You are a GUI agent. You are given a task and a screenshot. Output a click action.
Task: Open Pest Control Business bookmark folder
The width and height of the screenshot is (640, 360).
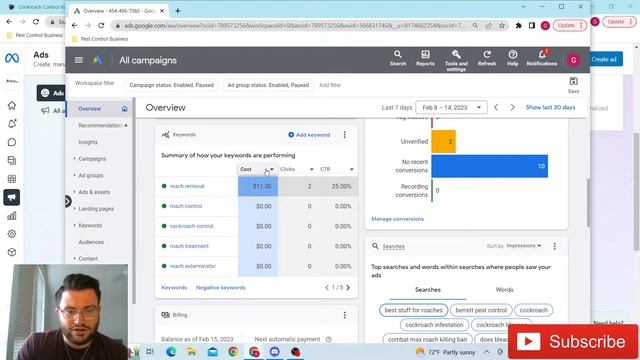tap(100, 39)
